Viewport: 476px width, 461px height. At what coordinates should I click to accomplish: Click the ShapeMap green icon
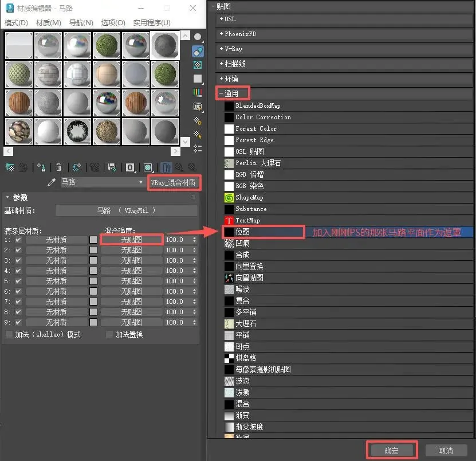[x=229, y=197]
